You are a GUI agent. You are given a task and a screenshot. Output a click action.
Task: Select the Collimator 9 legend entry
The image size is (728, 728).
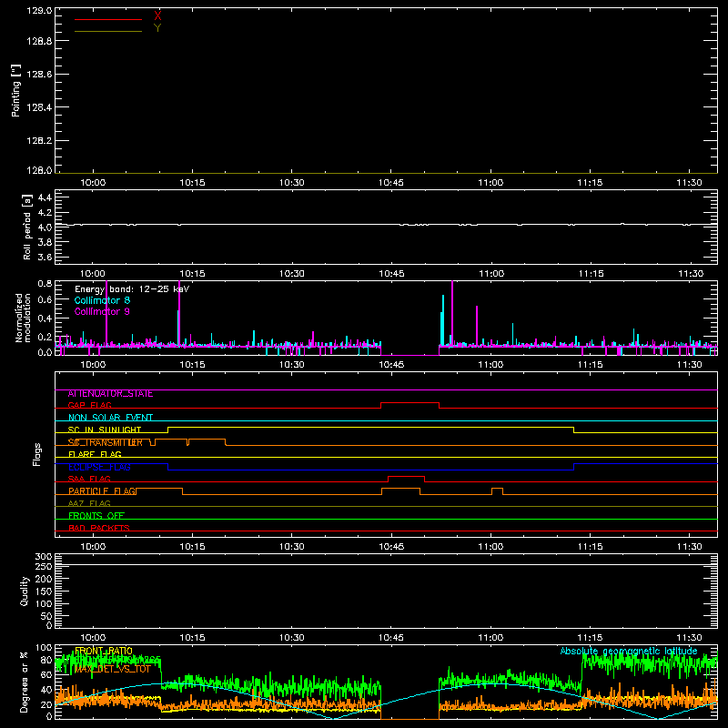102,311
